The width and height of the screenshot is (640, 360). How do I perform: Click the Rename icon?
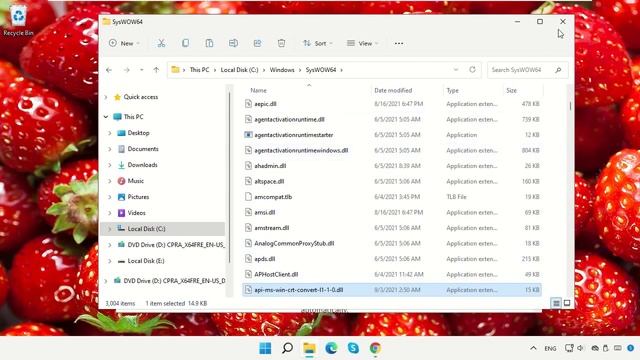click(233, 43)
